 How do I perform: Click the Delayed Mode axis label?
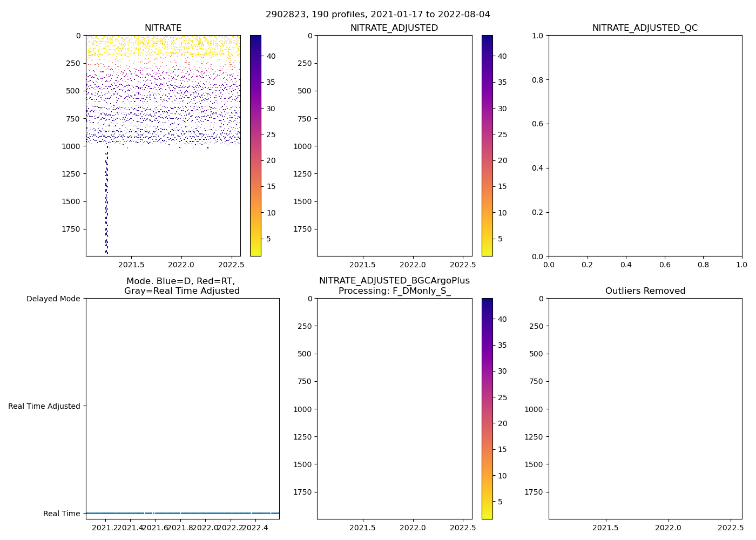pyautogui.click(x=53, y=299)
